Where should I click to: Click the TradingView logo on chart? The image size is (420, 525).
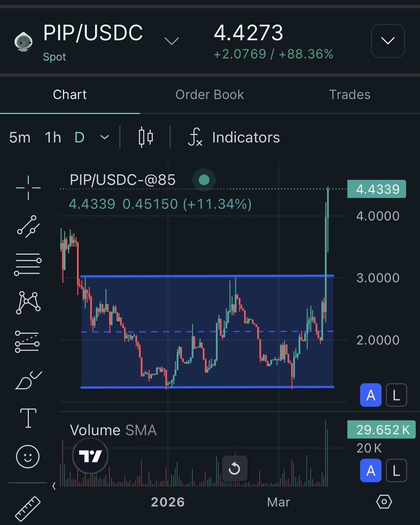[x=90, y=455]
